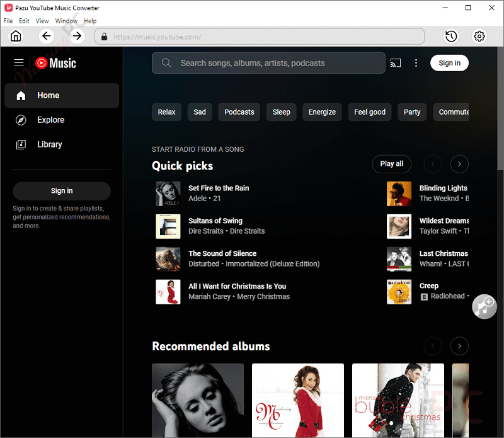This screenshot has width=504, height=438.
Task: Play Blinding Lights thumbnail
Action: coord(399,193)
